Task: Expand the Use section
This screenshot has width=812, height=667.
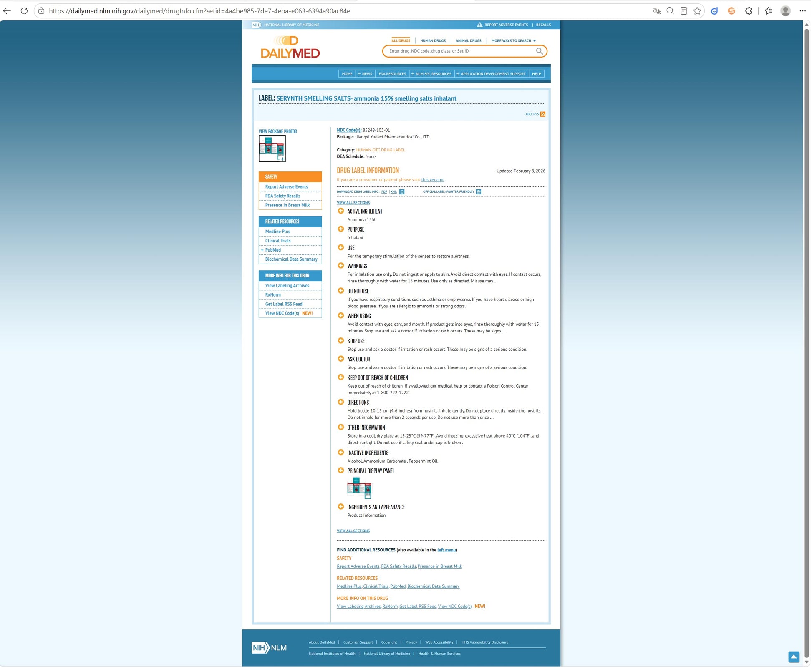Action: pos(341,247)
